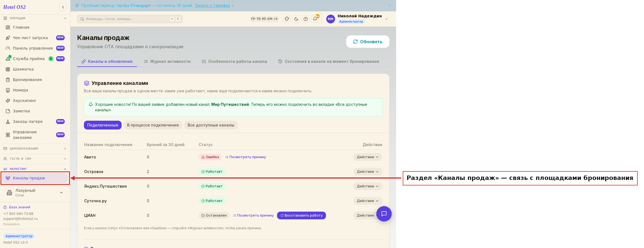Open Служба приёма with the bell icon
The height and width of the screenshot is (248, 644).
point(35,59)
